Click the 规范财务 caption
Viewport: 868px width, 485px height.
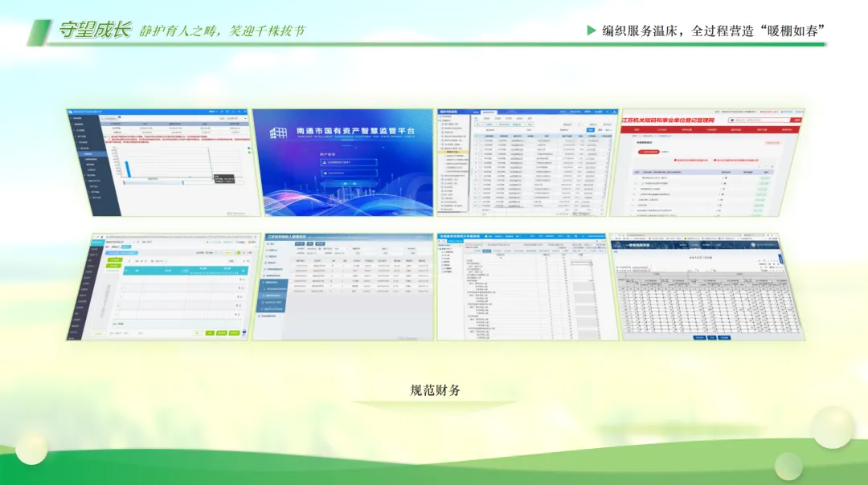(435, 390)
